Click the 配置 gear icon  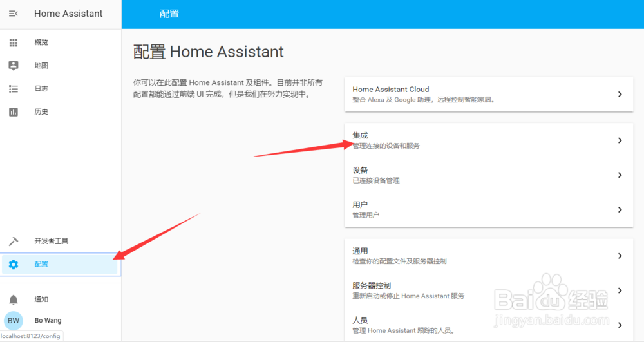(14, 265)
